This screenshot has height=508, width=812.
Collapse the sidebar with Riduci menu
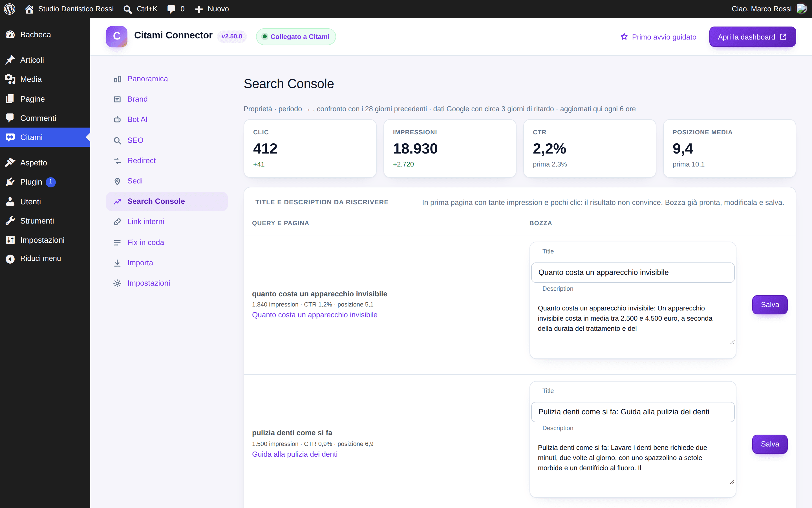tap(45, 258)
